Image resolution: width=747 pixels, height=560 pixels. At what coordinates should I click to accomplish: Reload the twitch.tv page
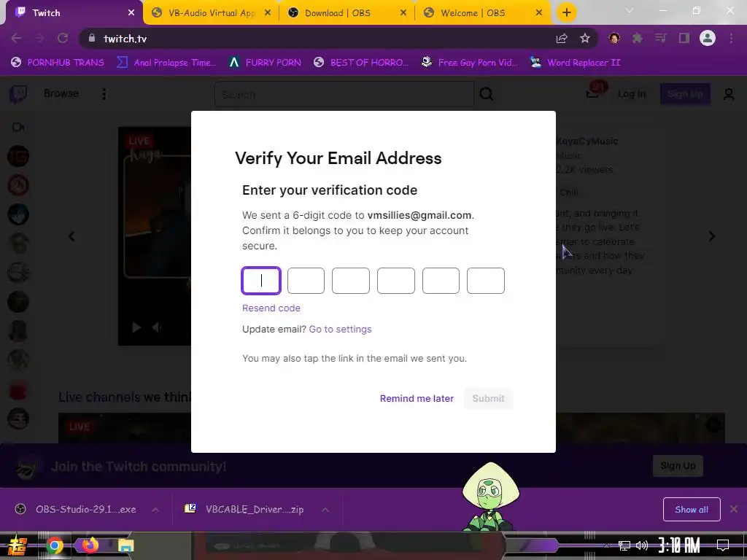tap(63, 39)
